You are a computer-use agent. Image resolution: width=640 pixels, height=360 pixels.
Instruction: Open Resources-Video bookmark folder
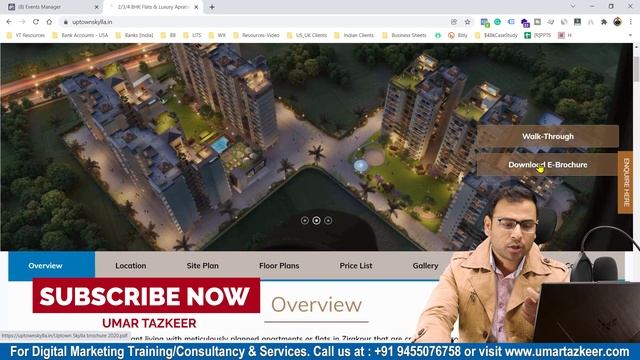256,36
